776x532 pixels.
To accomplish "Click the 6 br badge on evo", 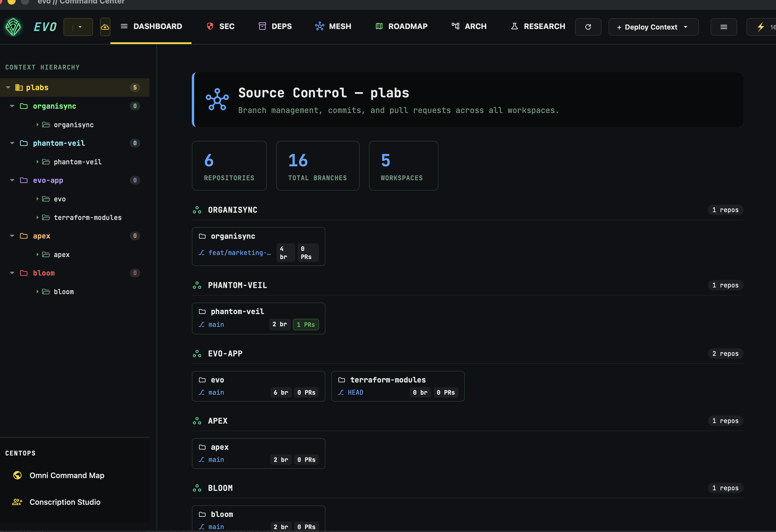I will coord(281,392).
